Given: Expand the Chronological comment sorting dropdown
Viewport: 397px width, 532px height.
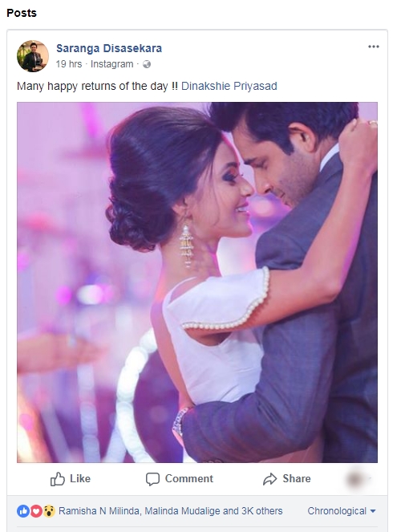Looking at the screenshot, I should click(342, 511).
